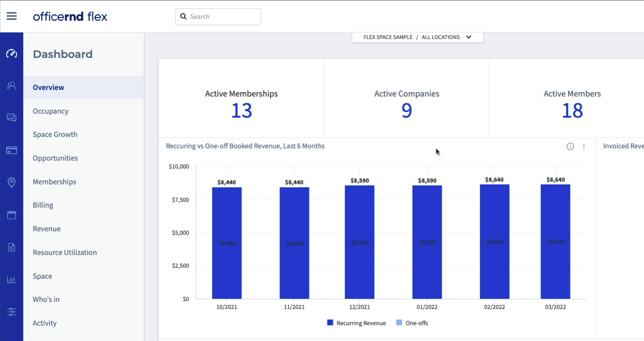Screen dimensions: 644x341
Task: Toggle the One-offs legend series
Action: tap(412, 323)
